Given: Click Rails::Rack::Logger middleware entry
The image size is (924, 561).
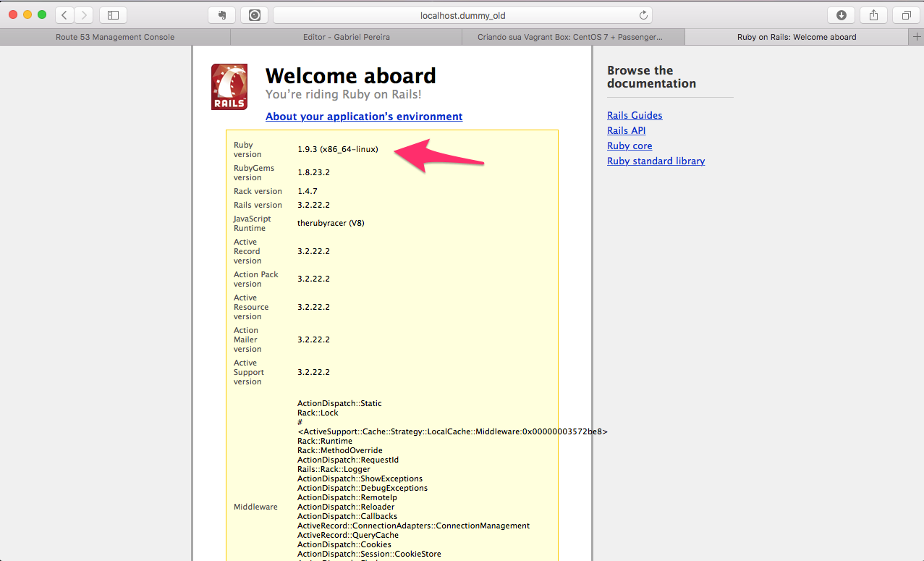Looking at the screenshot, I should tap(334, 469).
